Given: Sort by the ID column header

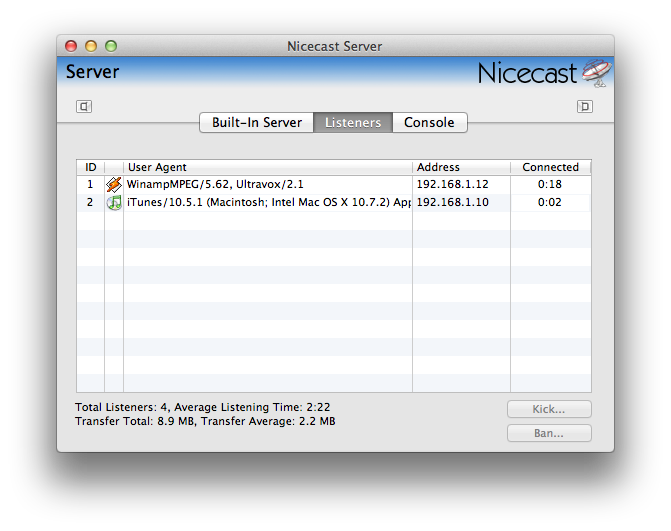Looking at the screenshot, I should pos(90,167).
